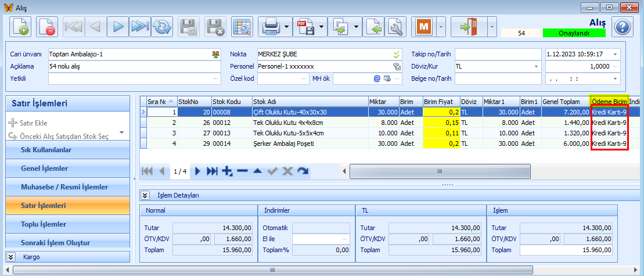Click Sonraki İşlem Oluştur button
644x276 pixels.
(x=67, y=242)
